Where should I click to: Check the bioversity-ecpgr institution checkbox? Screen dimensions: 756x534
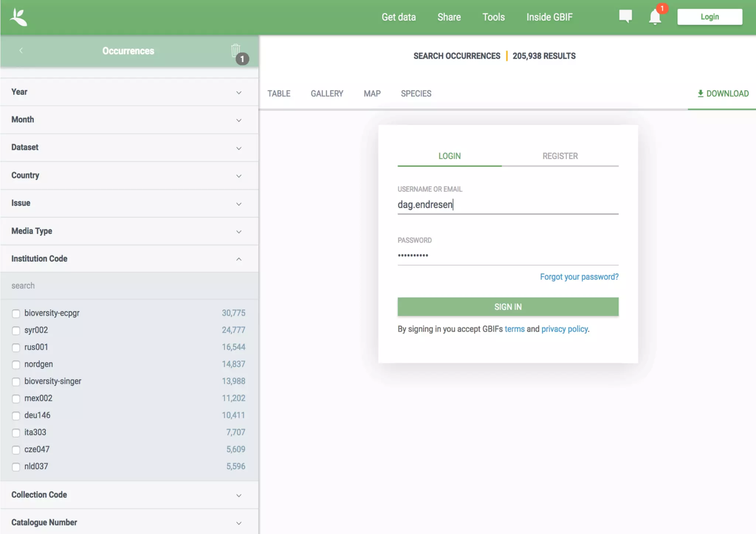(x=16, y=314)
